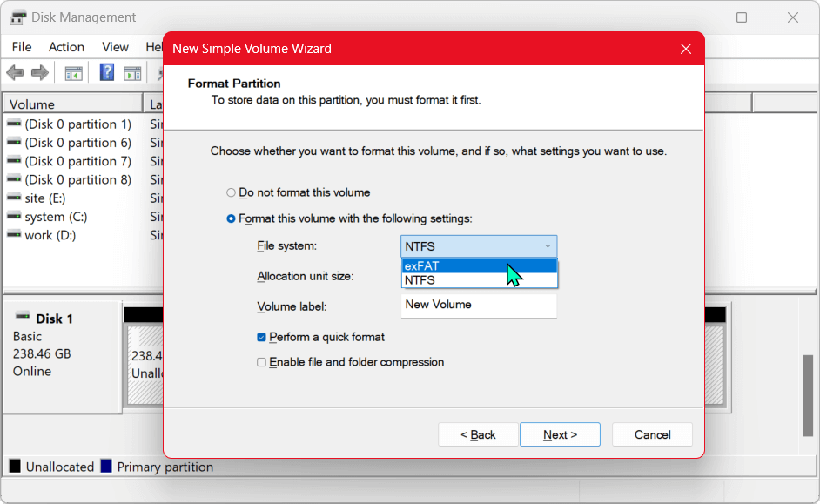Select Do not format this volume

point(232,192)
